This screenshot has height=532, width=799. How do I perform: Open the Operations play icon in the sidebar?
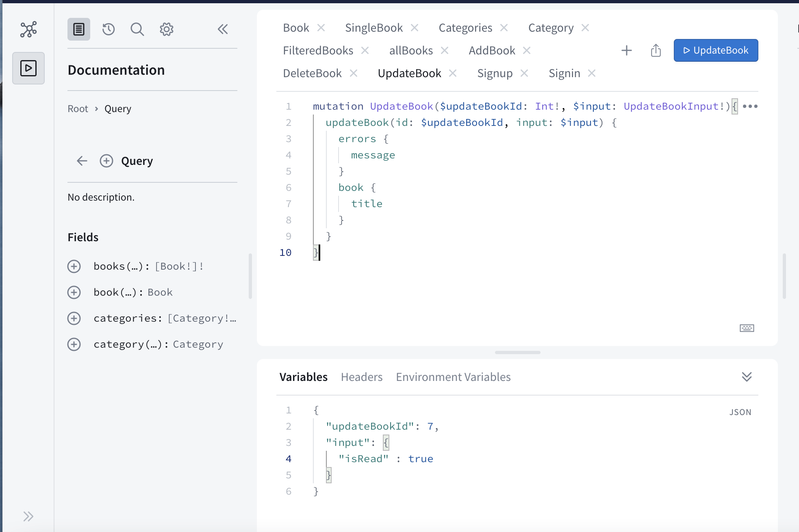coord(28,68)
